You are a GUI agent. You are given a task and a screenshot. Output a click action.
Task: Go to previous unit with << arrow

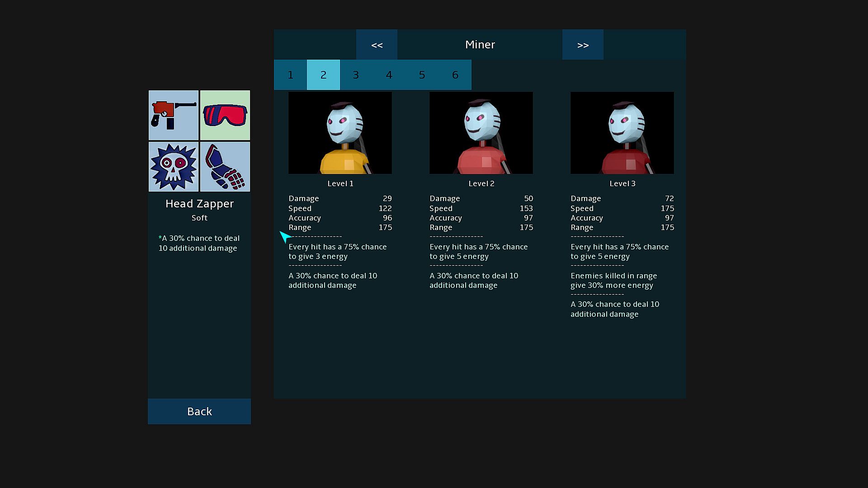point(377,45)
